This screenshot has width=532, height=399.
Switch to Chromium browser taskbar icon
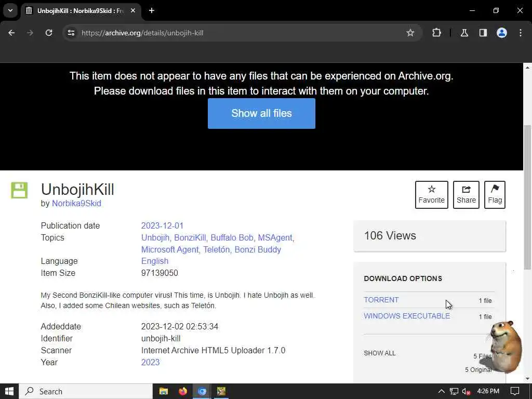click(x=202, y=391)
